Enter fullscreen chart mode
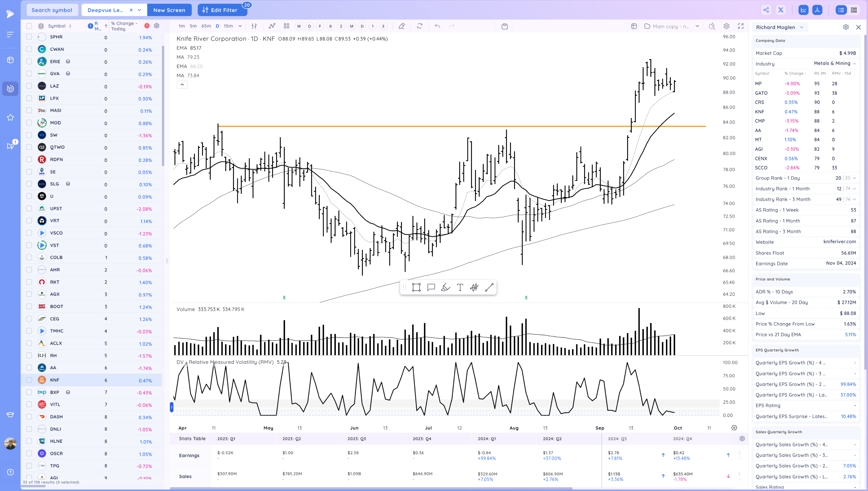 pos(741,26)
